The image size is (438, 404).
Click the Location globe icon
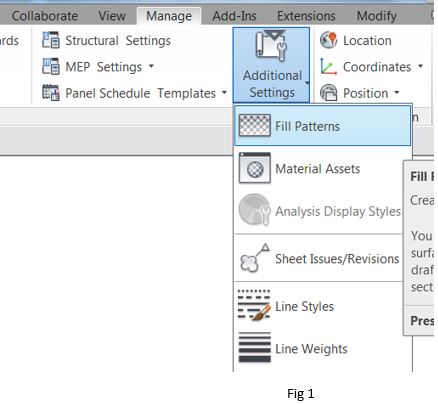click(329, 40)
